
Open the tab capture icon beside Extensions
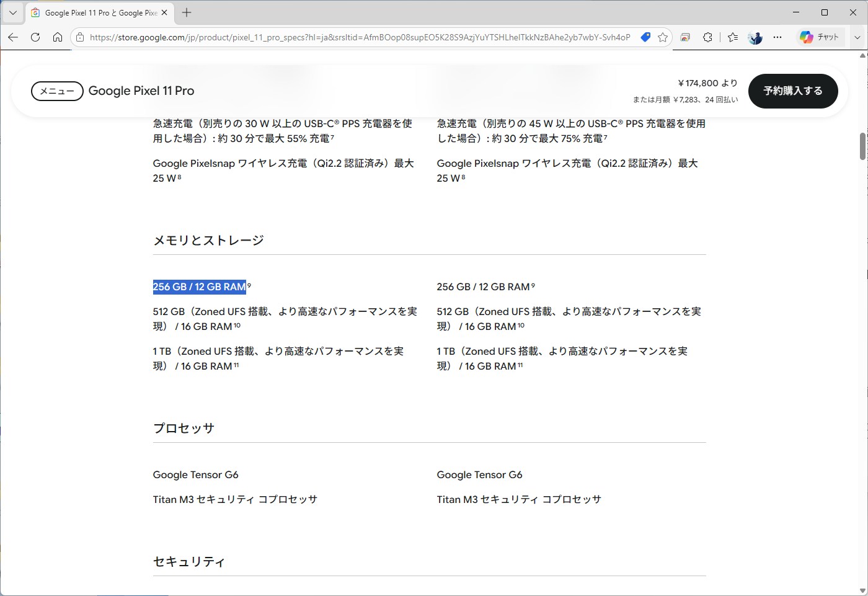point(685,37)
